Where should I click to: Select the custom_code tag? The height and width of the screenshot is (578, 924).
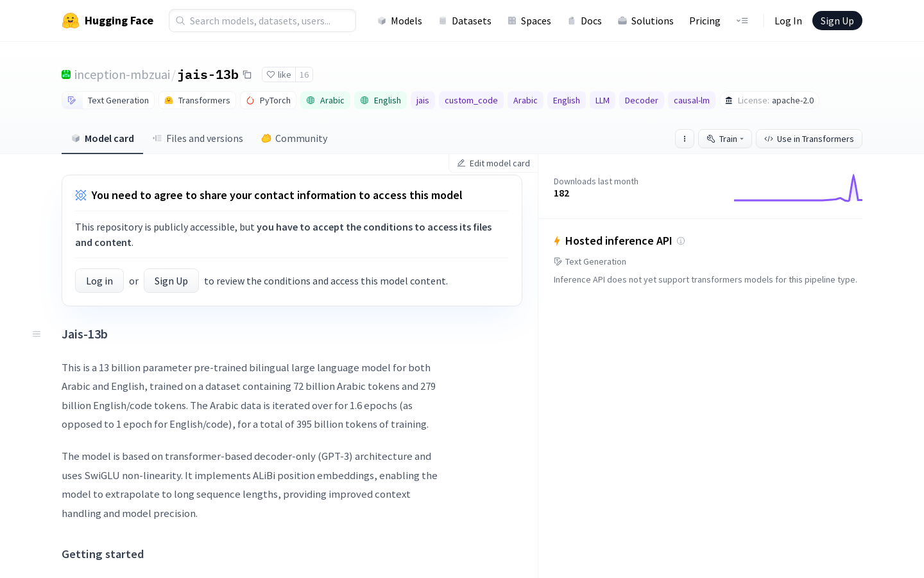point(471,100)
